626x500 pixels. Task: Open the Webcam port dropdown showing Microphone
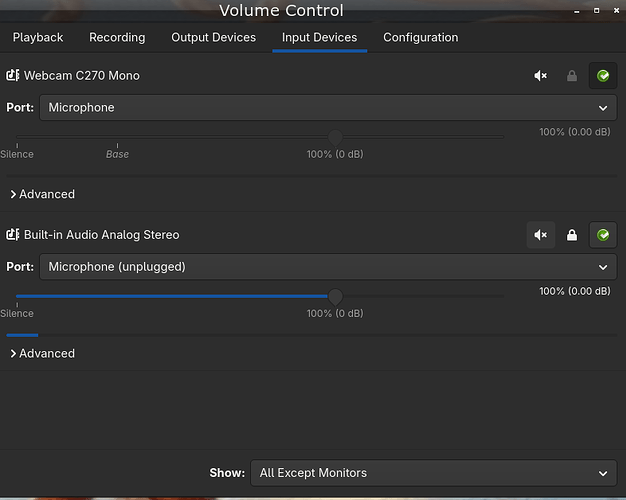tap(327, 108)
